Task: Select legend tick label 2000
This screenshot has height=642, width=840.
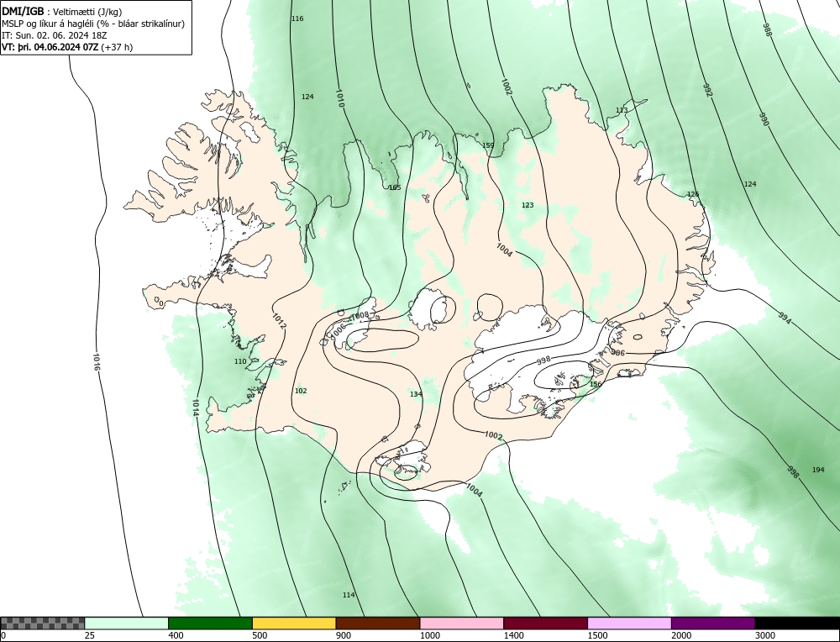Action: 681,636
